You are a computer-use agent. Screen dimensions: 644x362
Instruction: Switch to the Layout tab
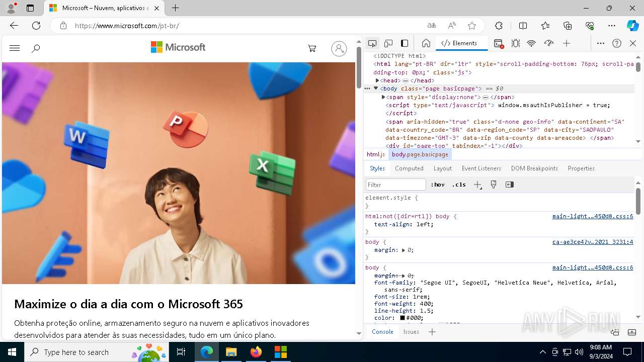pyautogui.click(x=443, y=168)
